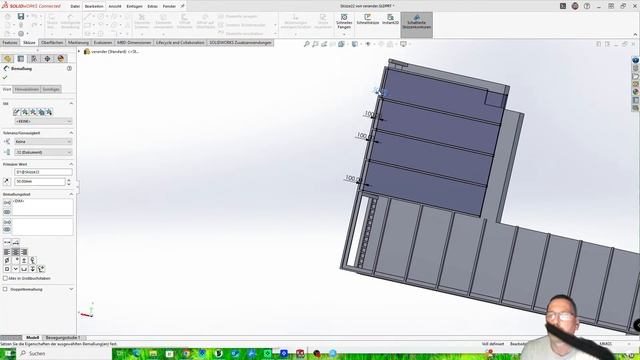
Task: Select center-justify text alignment
Action: (16, 252)
